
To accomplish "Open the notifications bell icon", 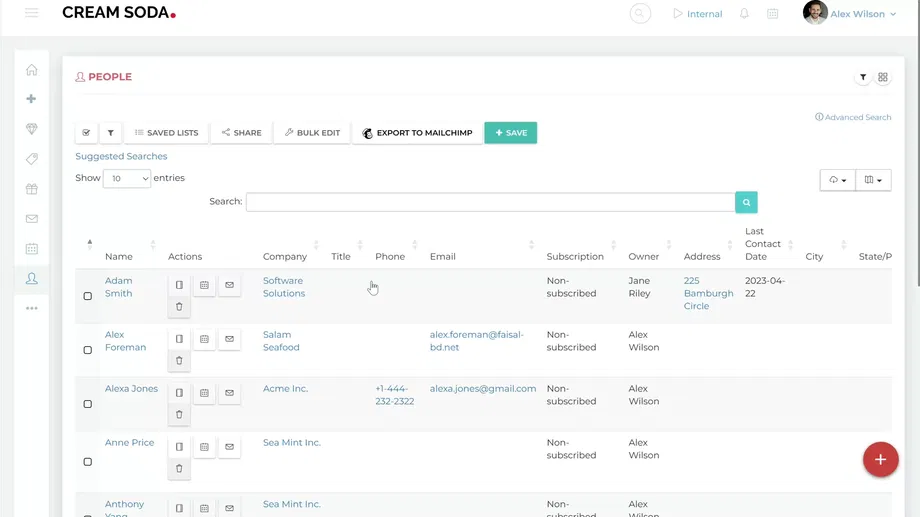I will [x=744, y=14].
